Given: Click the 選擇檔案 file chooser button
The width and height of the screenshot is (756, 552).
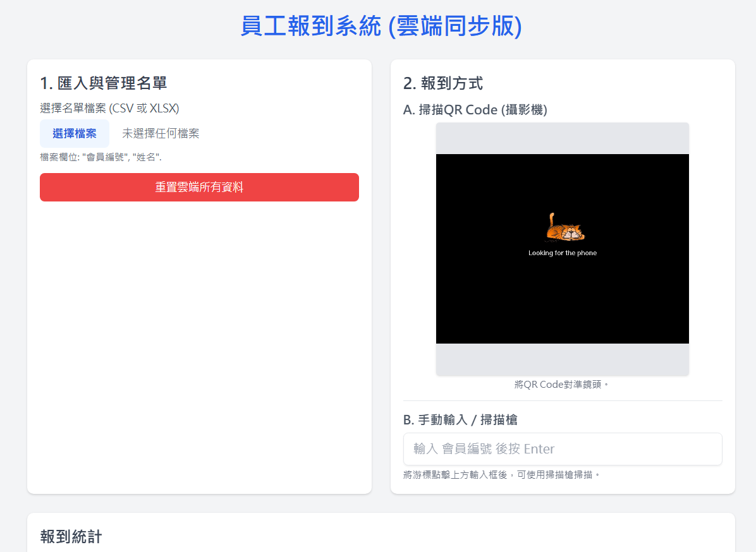Looking at the screenshot, I should pos(75,133).
